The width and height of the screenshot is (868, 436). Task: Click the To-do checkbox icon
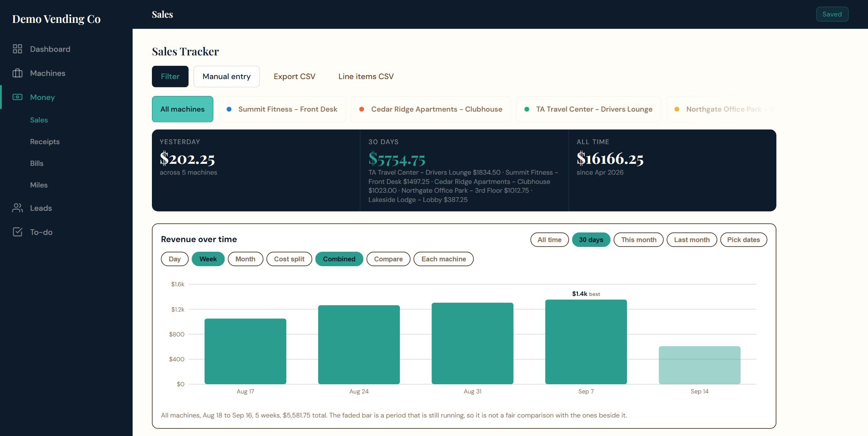point(17,232)
